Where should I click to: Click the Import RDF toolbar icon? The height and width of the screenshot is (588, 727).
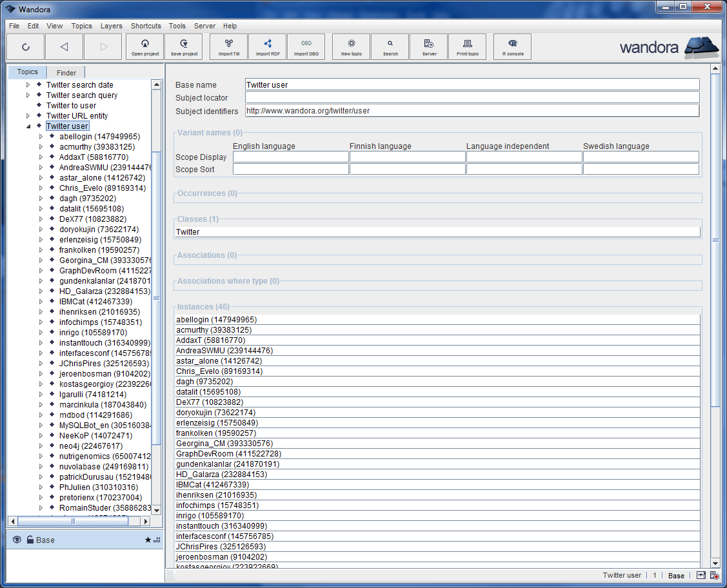click(267, 46)
